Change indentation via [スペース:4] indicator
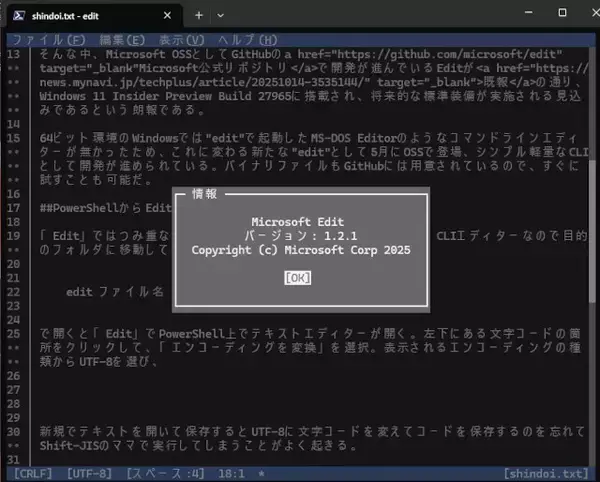 tap(165, 474)
